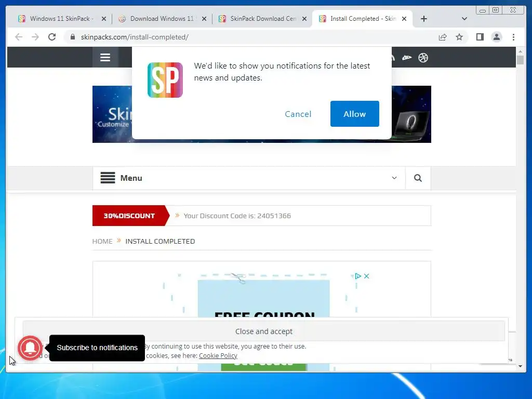Viewport: 532px width, 399px height.
Task: Close the ad with its X icon
Action: point(366,276)
